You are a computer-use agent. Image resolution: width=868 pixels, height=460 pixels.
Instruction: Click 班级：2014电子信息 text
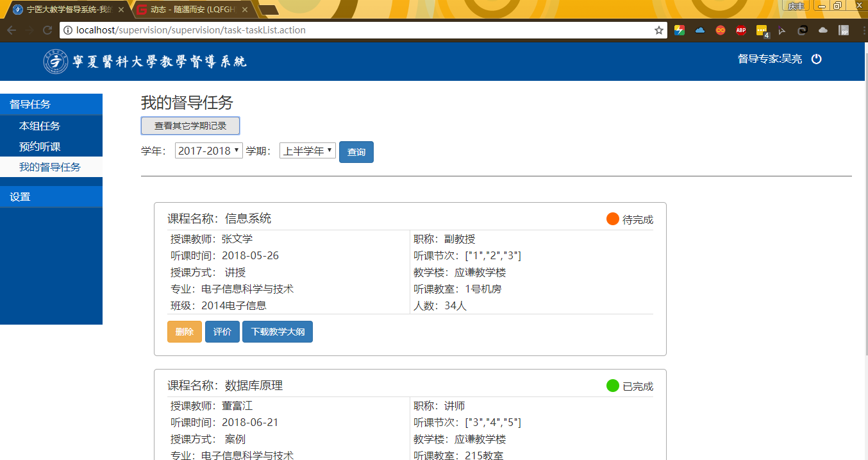[219, 306]
